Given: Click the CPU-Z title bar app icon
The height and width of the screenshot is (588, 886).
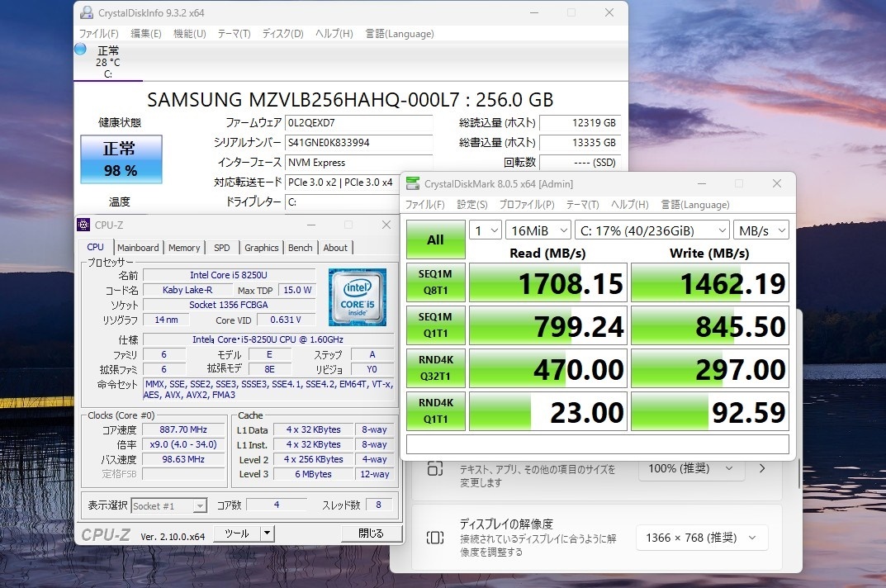Looking at the screenshot, I should click(x=83, y=225).
